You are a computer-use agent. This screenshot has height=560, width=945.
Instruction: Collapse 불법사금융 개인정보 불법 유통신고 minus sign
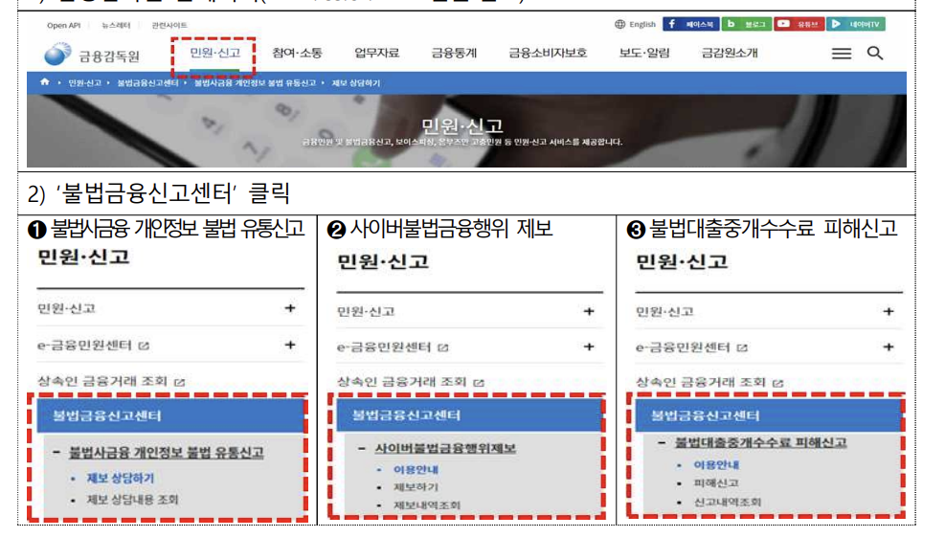(56, 452)
